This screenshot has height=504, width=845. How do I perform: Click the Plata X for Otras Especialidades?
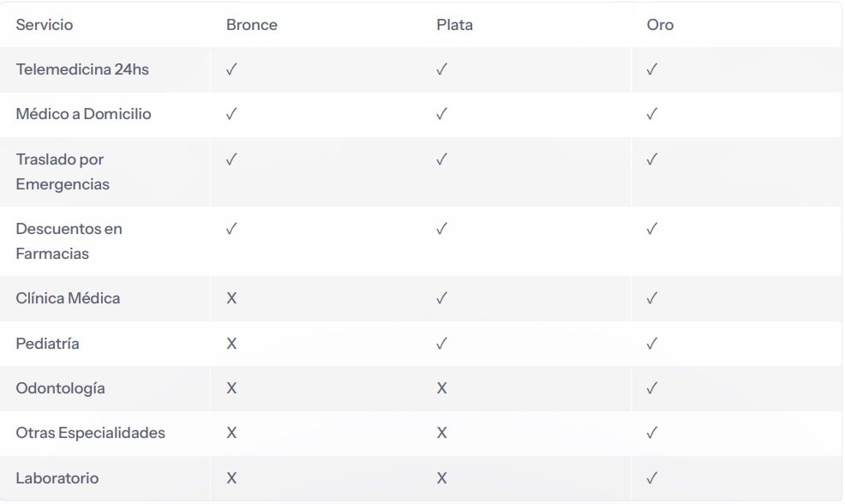[x=442, y=433]
